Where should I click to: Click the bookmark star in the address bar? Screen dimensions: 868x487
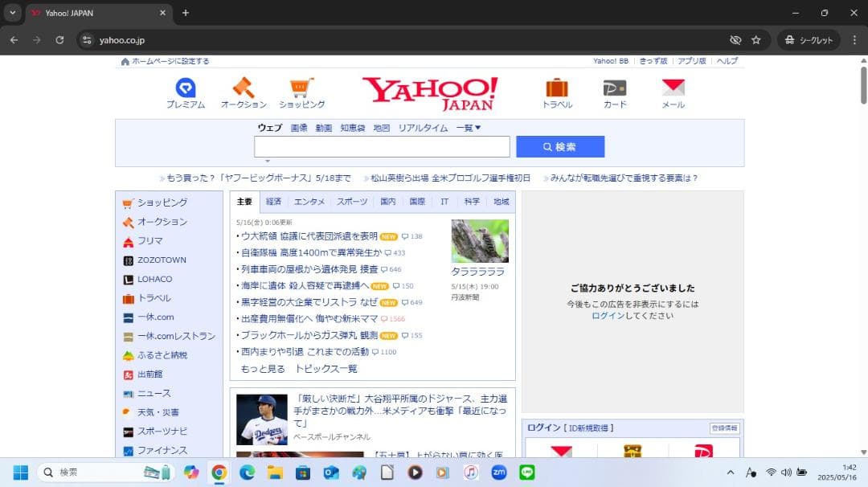point(755,40)
